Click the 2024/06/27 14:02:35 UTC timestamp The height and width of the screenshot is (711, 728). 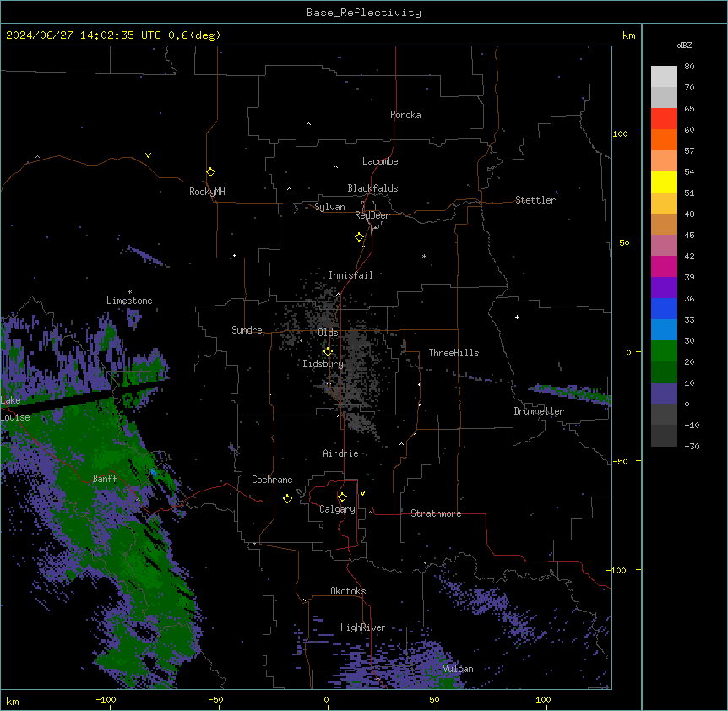click(x=84, y=35)
